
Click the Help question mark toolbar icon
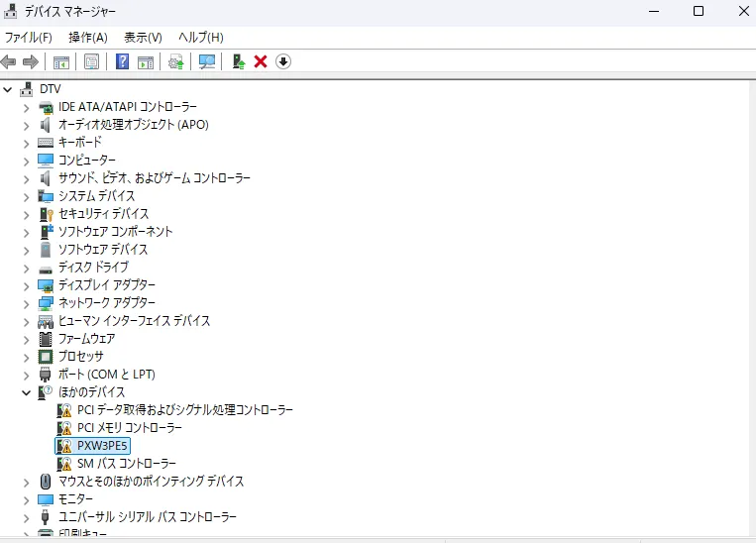tap(123, 61)
